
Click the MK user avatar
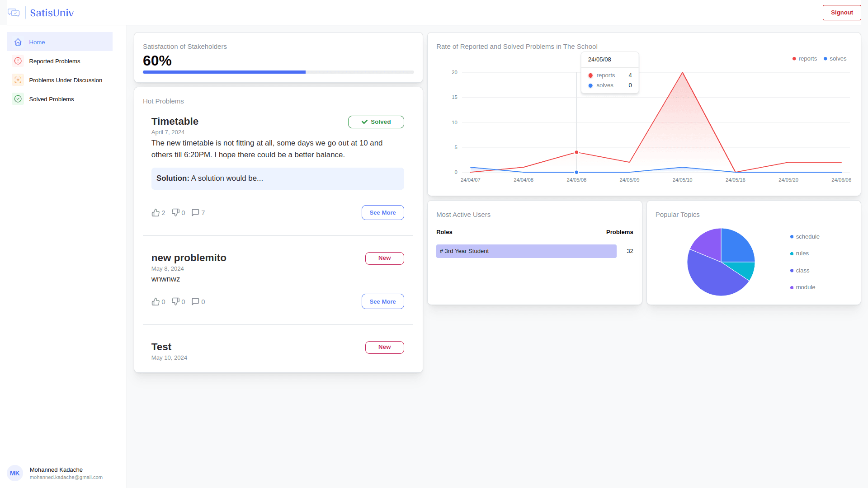(x=15, y=473)
